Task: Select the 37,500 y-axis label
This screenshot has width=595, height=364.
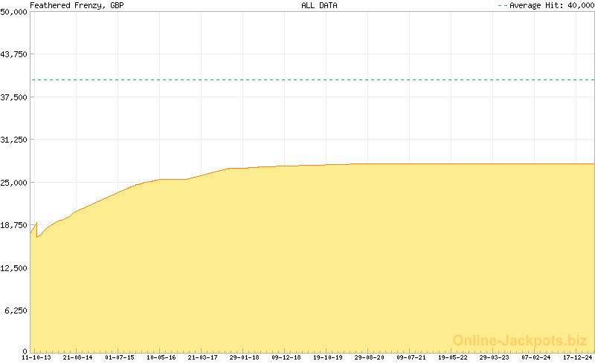Action: pyautogui.click(x=14, y=97)
